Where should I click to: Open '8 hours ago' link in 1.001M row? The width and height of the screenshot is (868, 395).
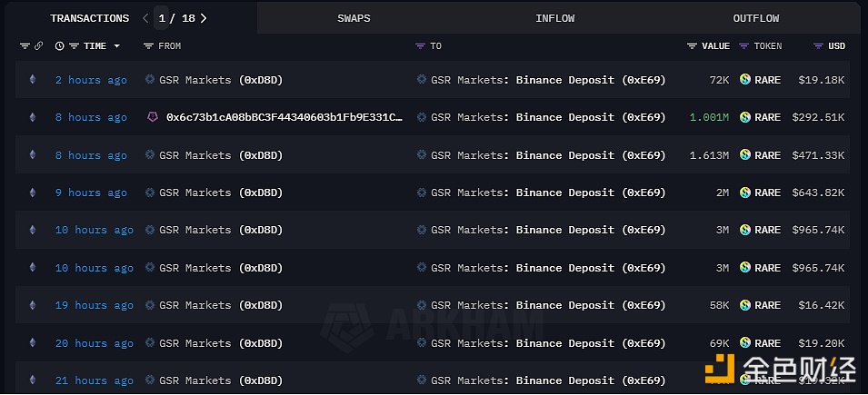(x=91, y=117)
